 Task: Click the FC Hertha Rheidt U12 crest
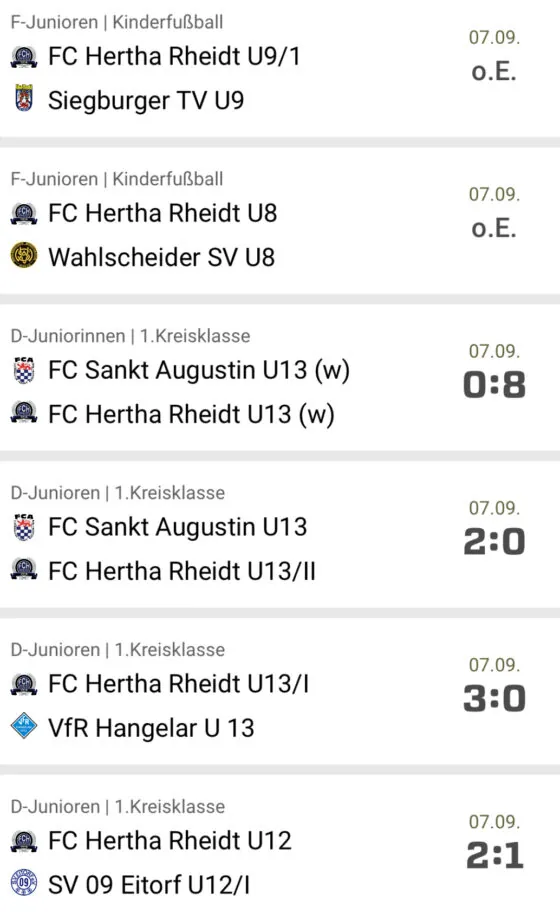tap(24, 841)
